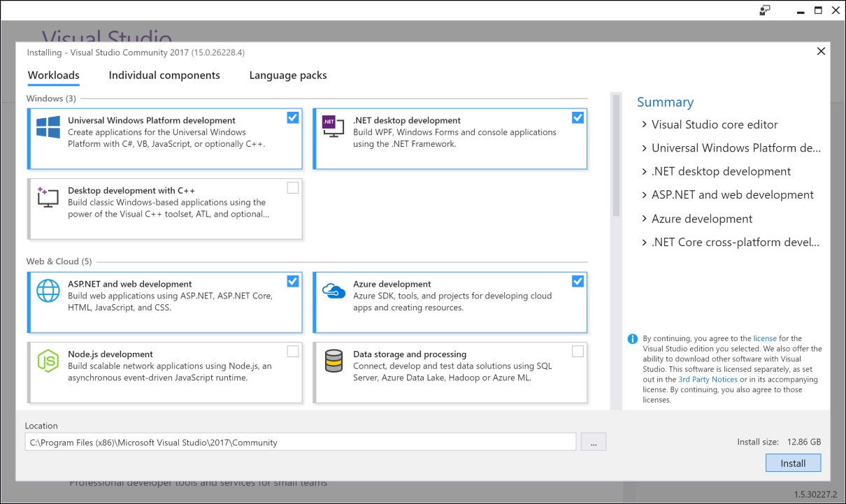Image resolution: width=846 pixels, height=504 pixels.
Task: Click the Node.js hexagon icon
Action: pyautogui.click(x=48, y=360)
